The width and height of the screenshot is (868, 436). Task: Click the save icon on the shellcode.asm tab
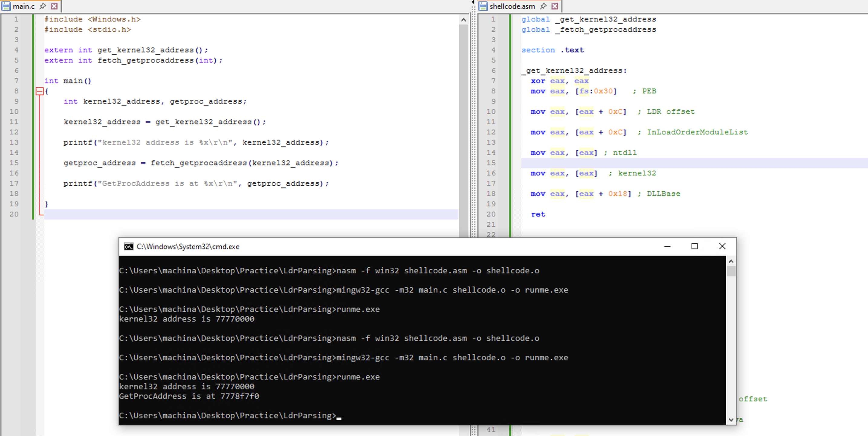pos(483,6)
